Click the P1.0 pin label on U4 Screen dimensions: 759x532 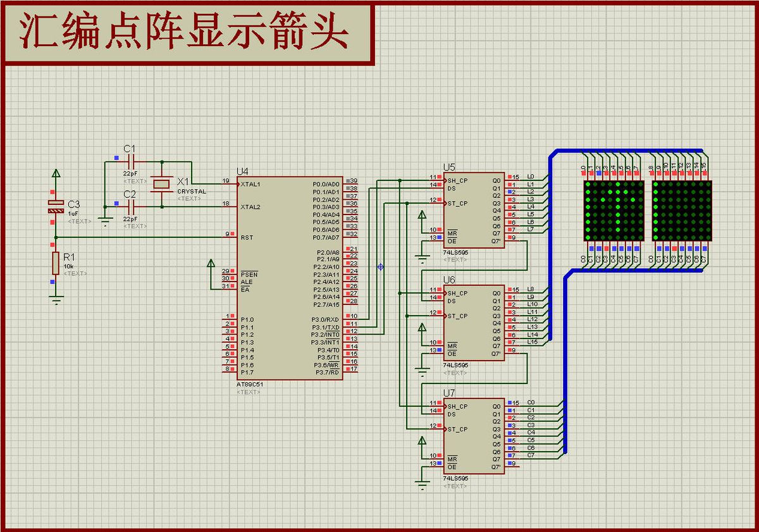click(x=247, y=319)
